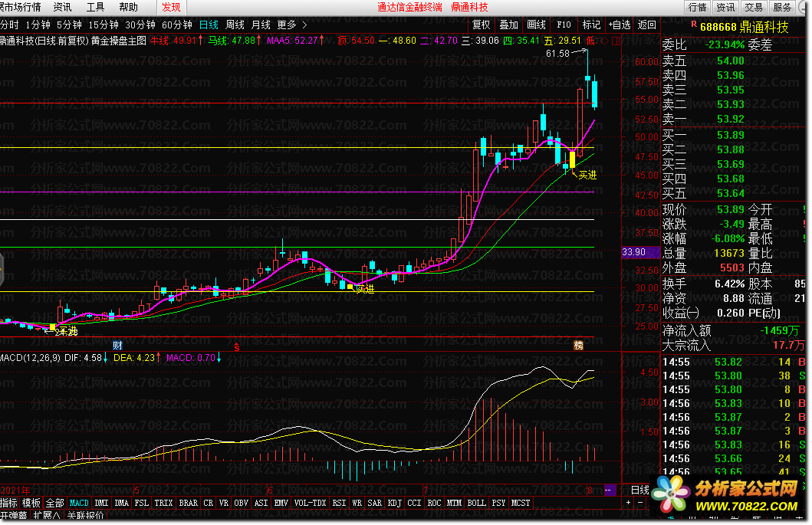Select the SAR indicator tab
Screen dimensions: 812x525
pos(374,503)
